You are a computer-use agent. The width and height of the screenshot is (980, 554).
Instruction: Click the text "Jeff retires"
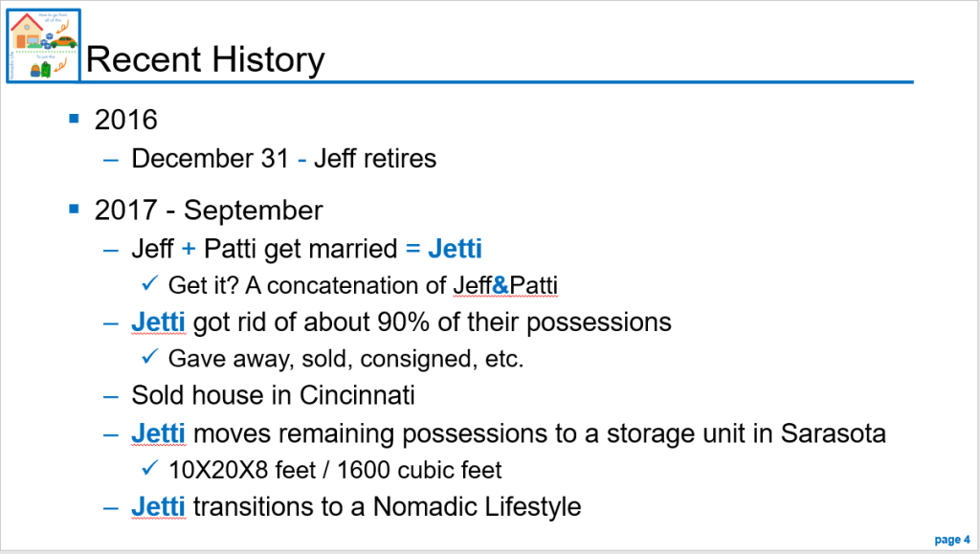(375, 158)
